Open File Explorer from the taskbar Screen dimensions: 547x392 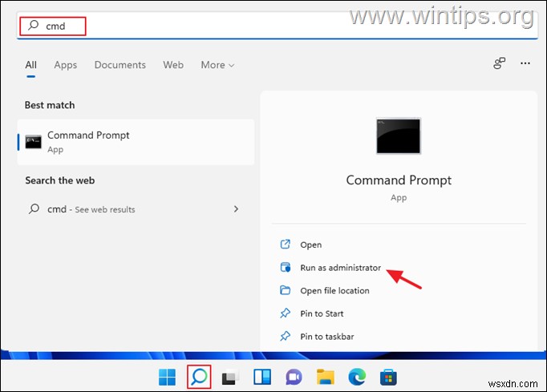coord(325,377)
